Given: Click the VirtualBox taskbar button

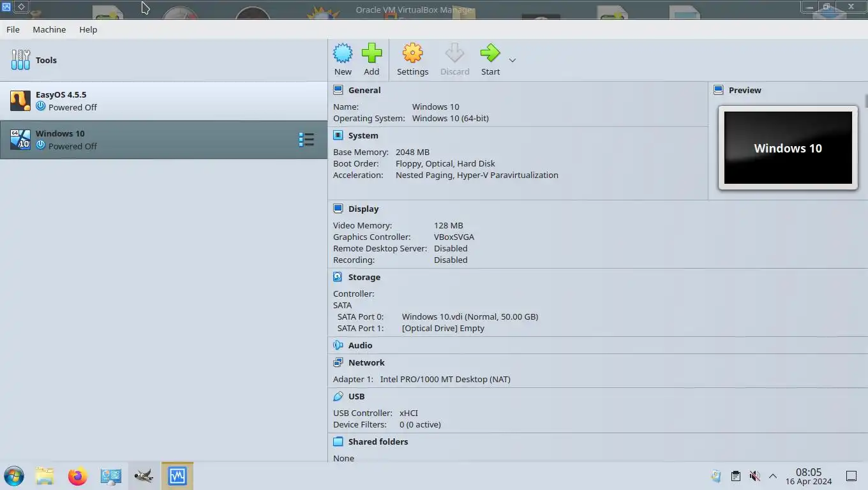Looking at the screenshot, I should pos(177,476).
